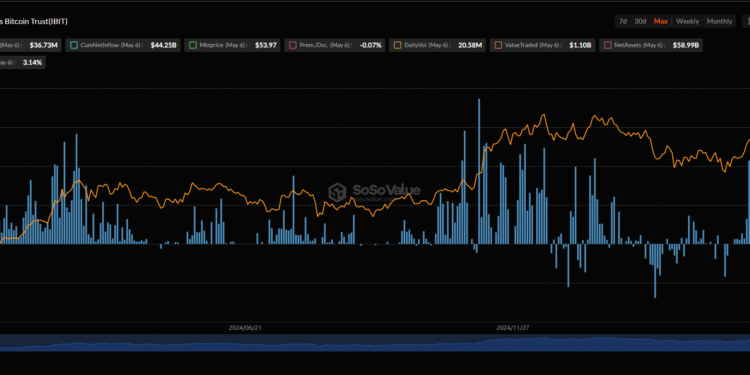Switch to Monthly interval
The height and width of the screenshot is (375, 750).
719,21
